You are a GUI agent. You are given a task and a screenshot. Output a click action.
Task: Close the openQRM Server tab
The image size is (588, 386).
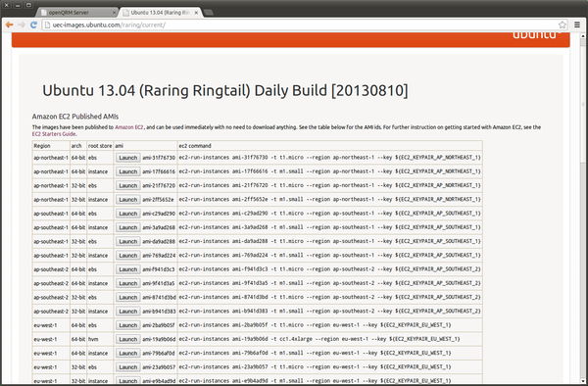114,13
